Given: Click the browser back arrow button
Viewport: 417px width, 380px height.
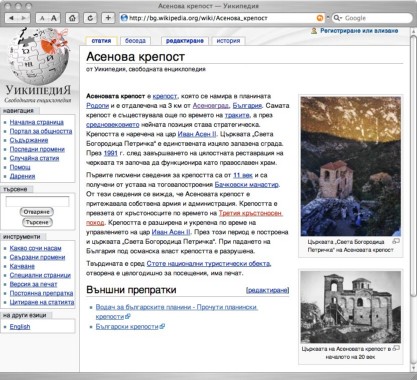Looking at the screenshot, I should pos(11,18).
